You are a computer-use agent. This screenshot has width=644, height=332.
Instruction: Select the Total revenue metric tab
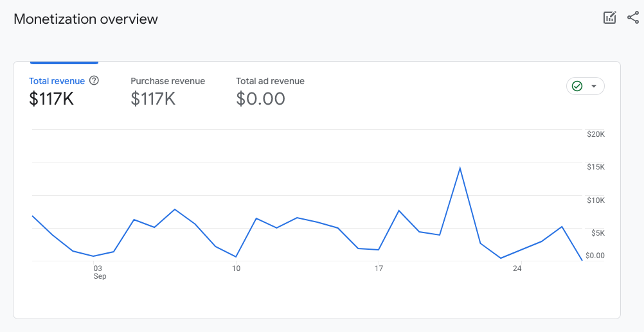57,81
